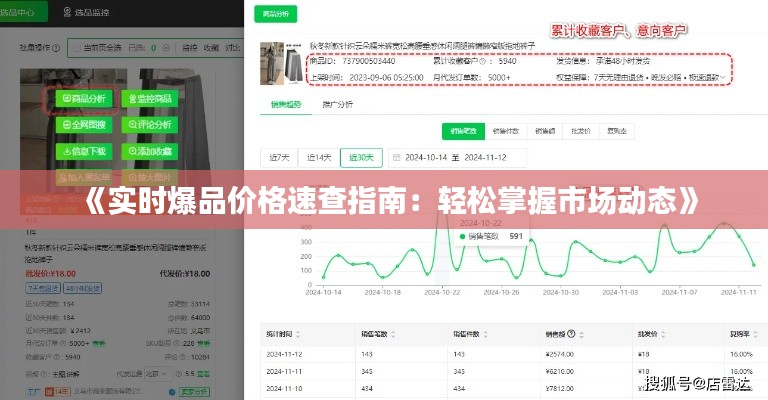The height and width of the screenshot is (400, 768).
Task: Click 信息下载 download button
Action: pos(82,151)
